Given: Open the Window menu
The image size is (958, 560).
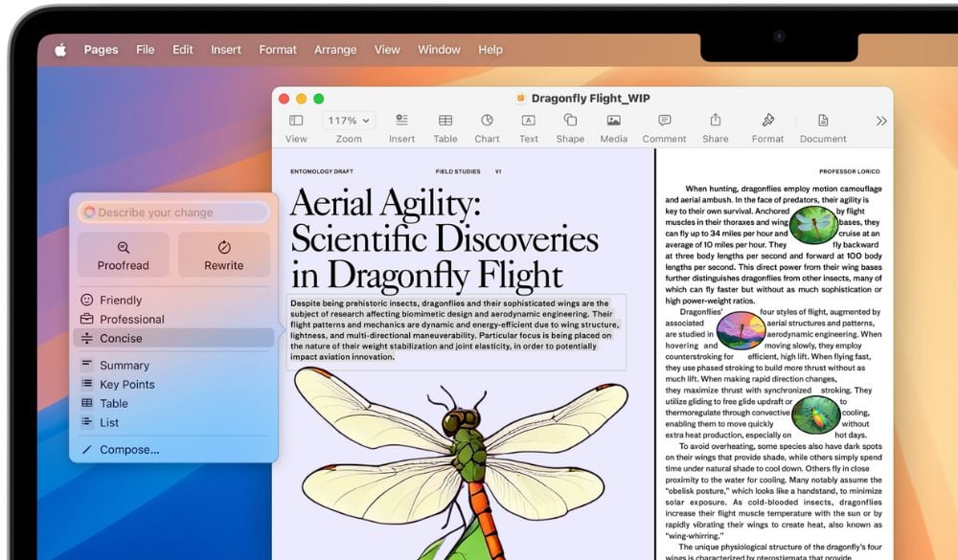Looking at the screenshot, I should (439, 50).
